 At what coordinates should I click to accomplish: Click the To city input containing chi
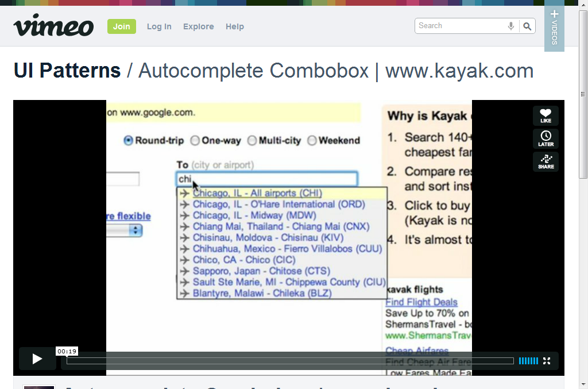tap(266, 179)
